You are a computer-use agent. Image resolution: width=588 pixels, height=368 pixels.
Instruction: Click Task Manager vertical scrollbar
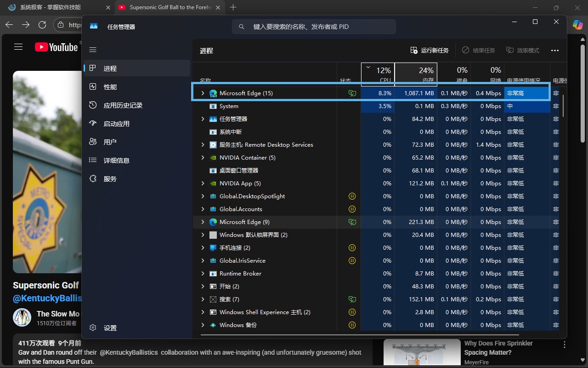click(562, 106)
